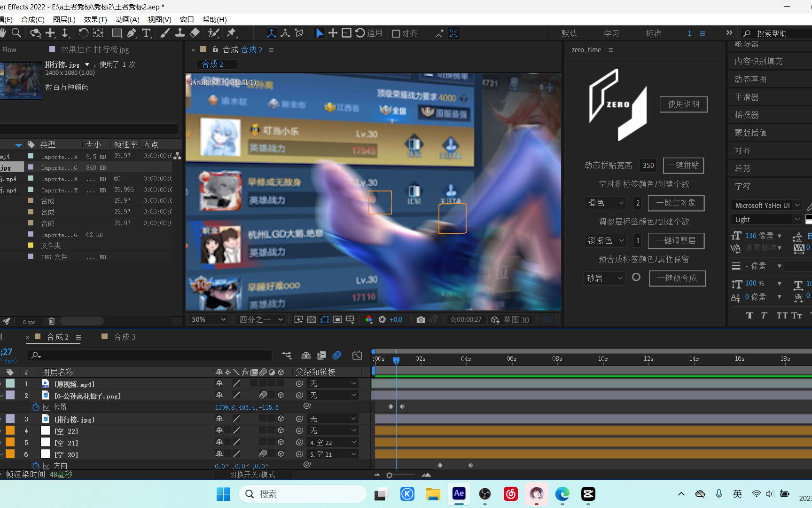This screenshot has height=508, width=812.
Task: Click the 使用说明 button
Action: (683, 104)
